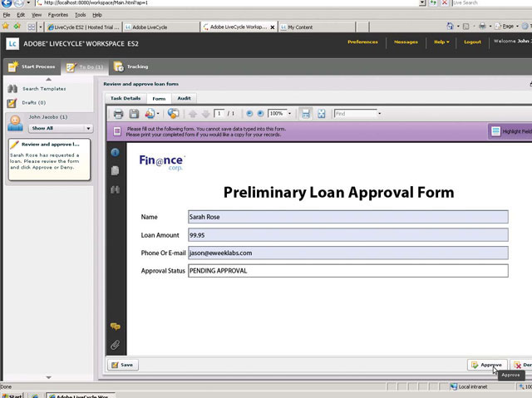Click the John Jacobs user avatar
This screenshot has width=532, height=398.
click(15, 123)
